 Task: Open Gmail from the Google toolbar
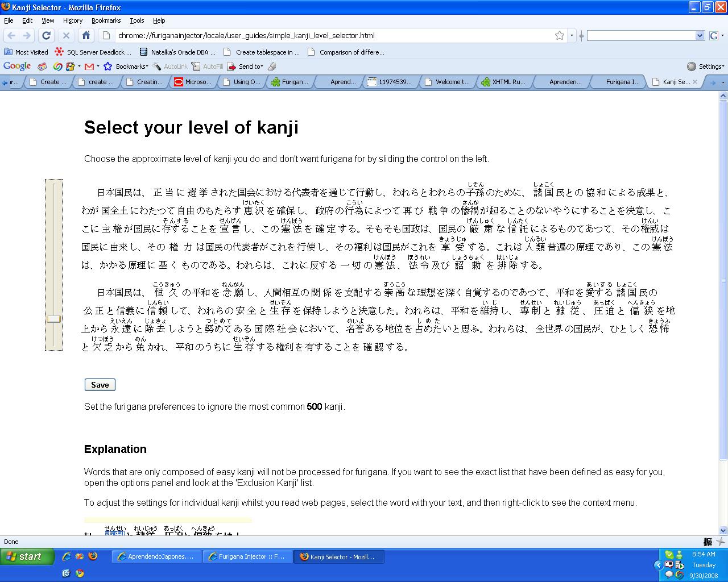pos(89,66)
